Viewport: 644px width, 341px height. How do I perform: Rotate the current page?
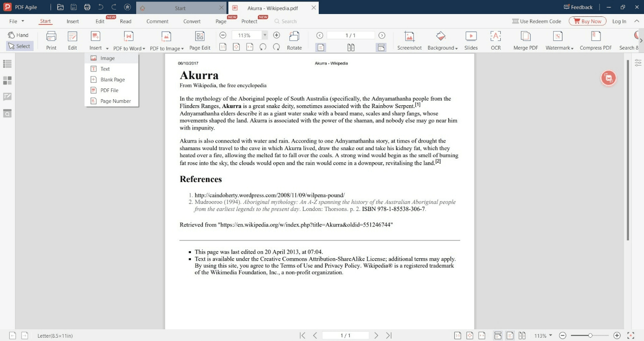click(x=294, y=41)
